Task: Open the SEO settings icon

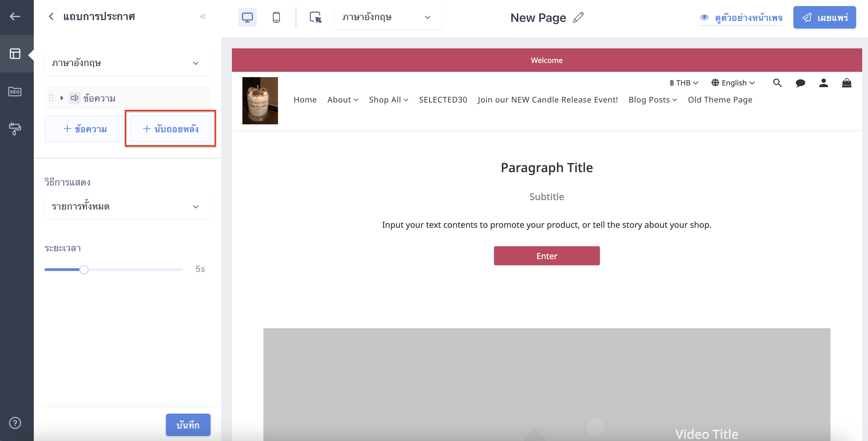Action: coord(15,91)
